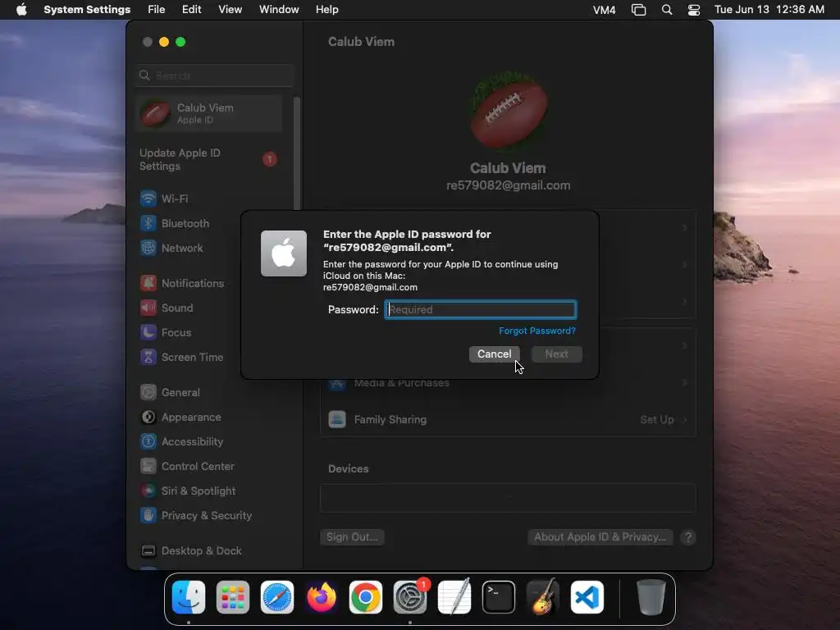This screenshot has height=630, width=840.
Task: Open Control Center from menu bar
Action: click(x=694, y=10)
